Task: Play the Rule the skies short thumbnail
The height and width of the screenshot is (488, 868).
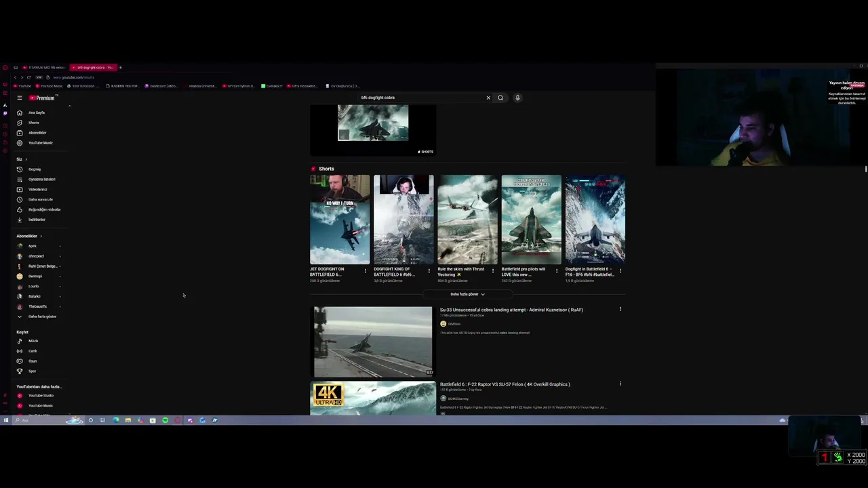Action: coord(467,220)
